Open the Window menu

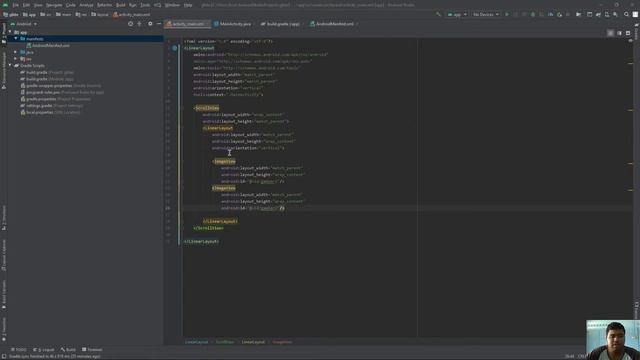point(172,5)
